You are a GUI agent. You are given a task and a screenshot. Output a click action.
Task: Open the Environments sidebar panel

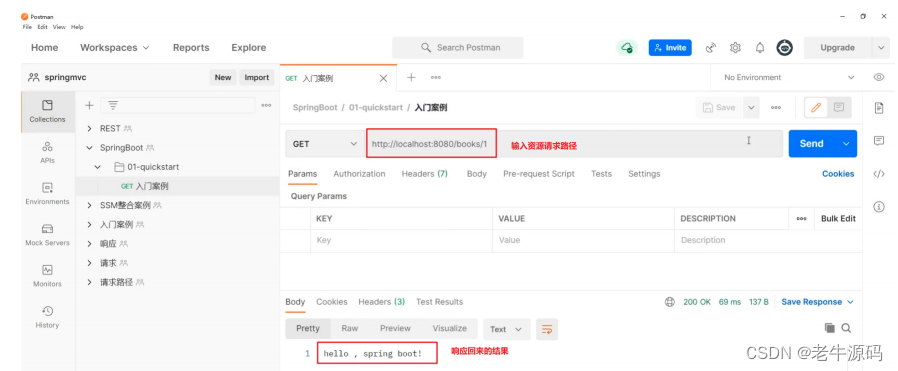click(48, 194)
